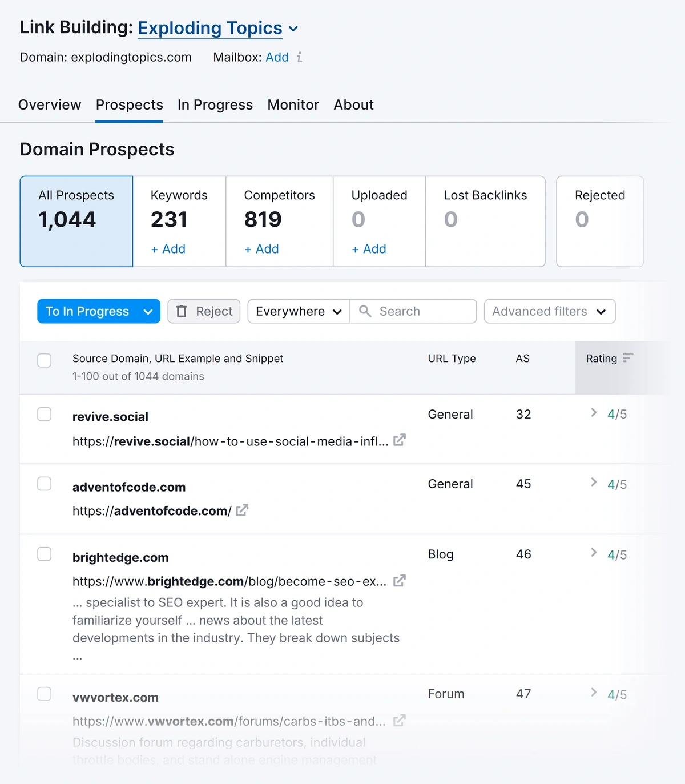Click the URL Type column header
This screenshot has width=685, height=784.
point(452,359)
